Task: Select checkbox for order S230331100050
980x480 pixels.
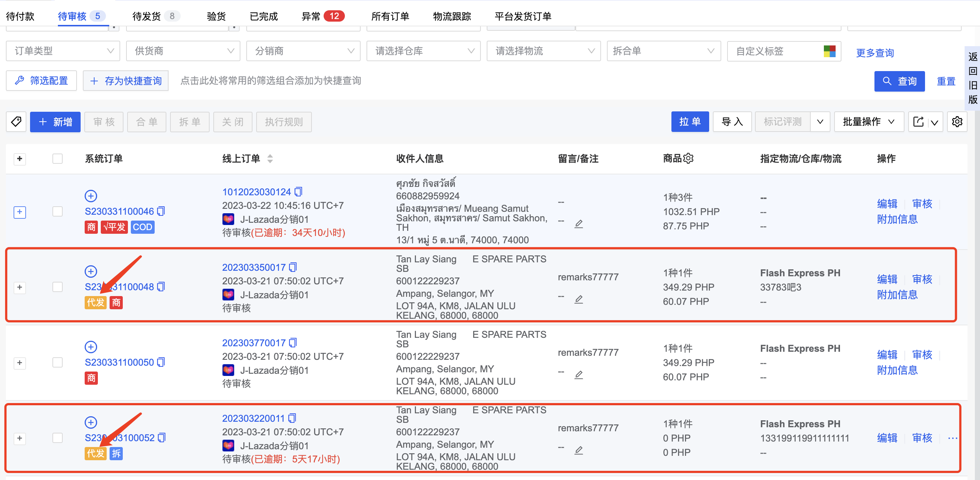Action: pyautogui.click(x=58, y=362)
